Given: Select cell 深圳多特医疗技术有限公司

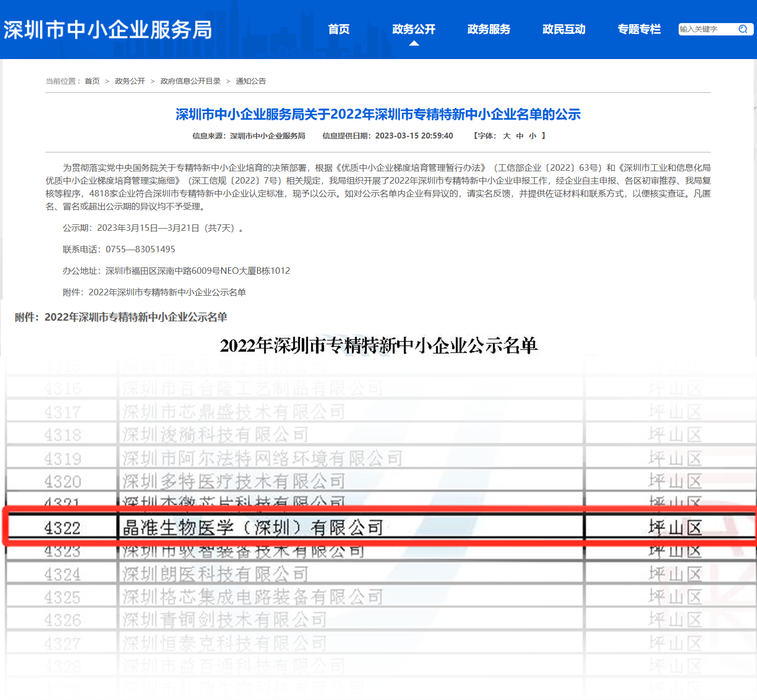Looking at the screenshot, I should 351,482.
